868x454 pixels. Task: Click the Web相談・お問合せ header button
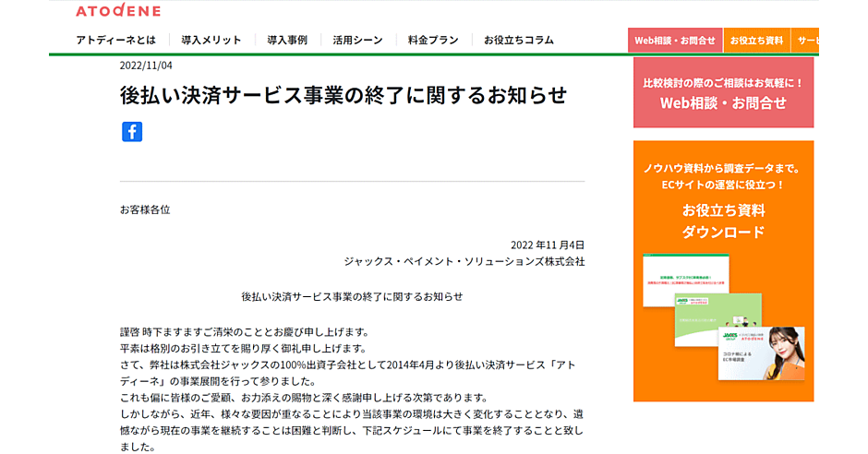(x=675, y=41)
